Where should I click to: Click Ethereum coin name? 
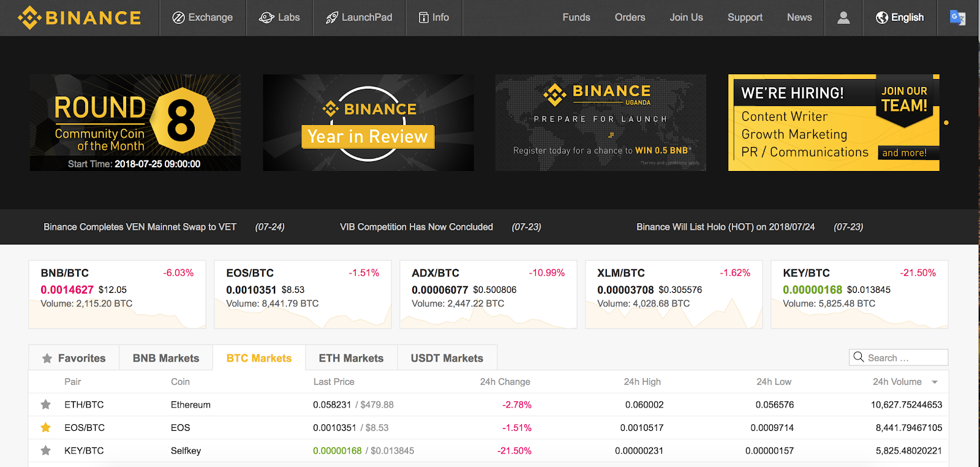click(190, 404)
